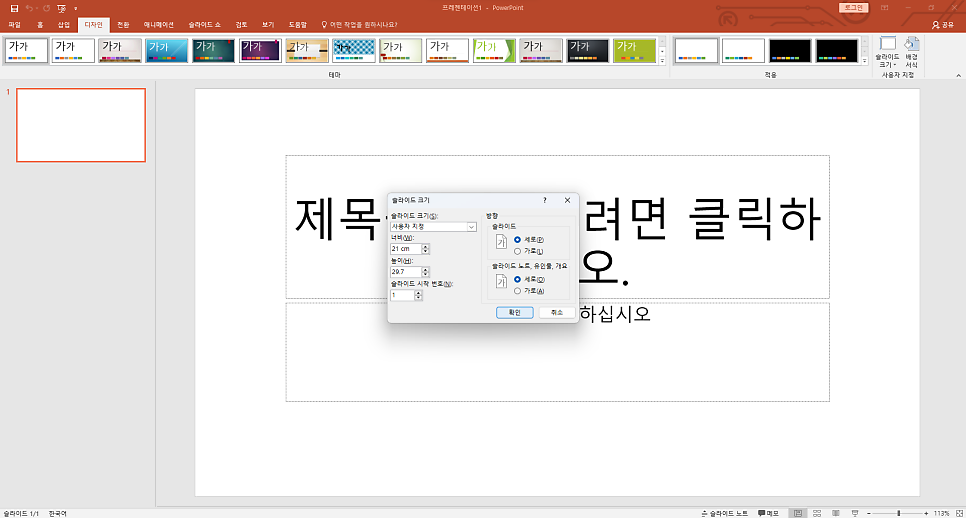Select 세로 portrait for notes and handouts
This screenshot has width=966, height=518.
[x=529, y=280]
